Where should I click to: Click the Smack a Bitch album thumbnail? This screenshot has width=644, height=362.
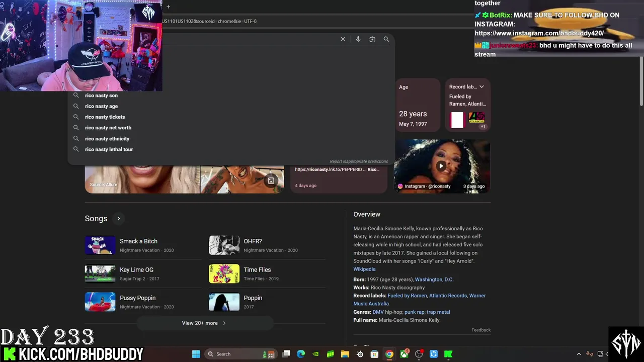(100, 245)
